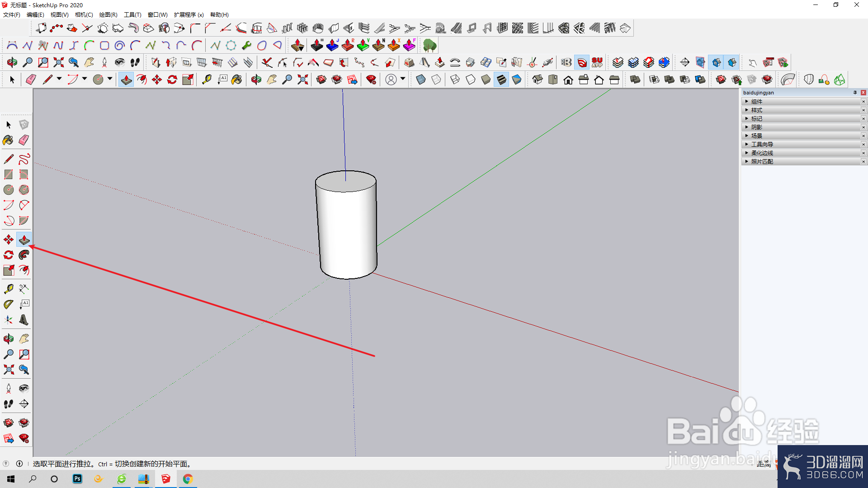Viewport: 868px width, 488px height.
Task: Open the Circle tool dropdown arrow
Action: pos(110,79)
